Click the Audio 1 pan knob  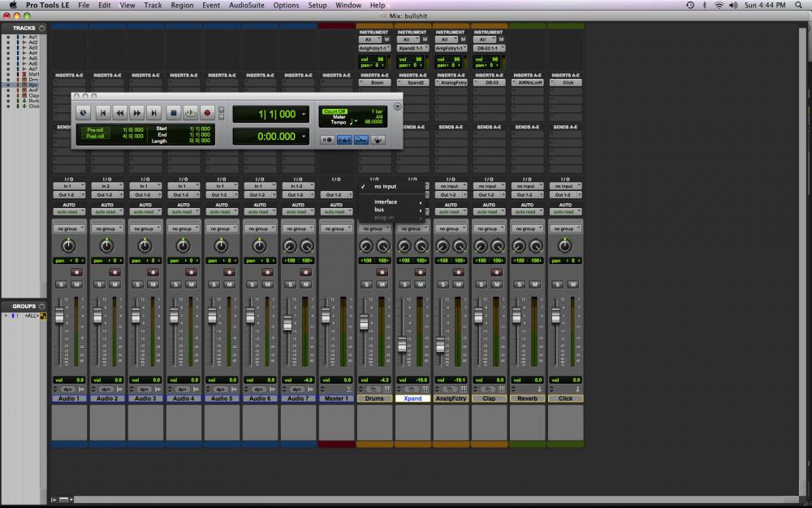click(x=68, y=245)
